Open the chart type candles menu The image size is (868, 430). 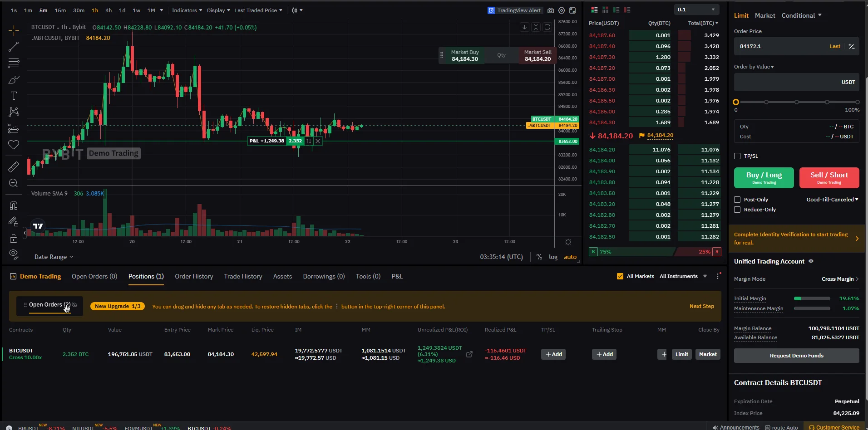click(297, 10)
